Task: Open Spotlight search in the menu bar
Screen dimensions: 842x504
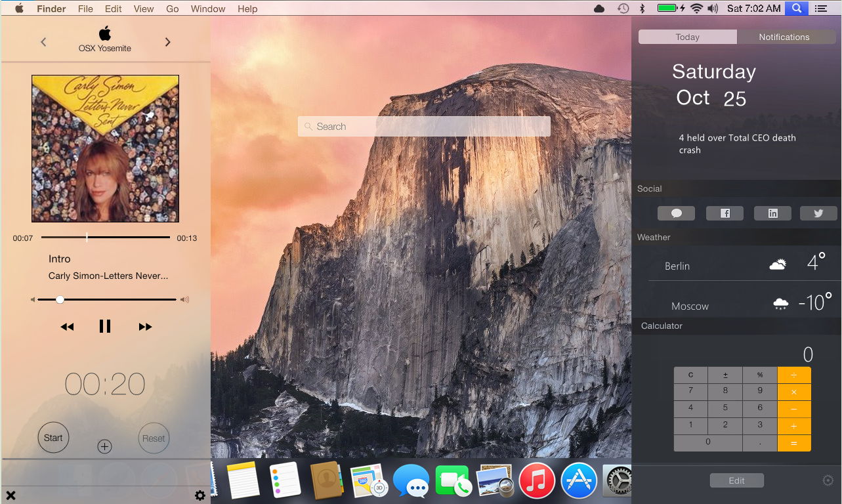Action: (797, 8)
